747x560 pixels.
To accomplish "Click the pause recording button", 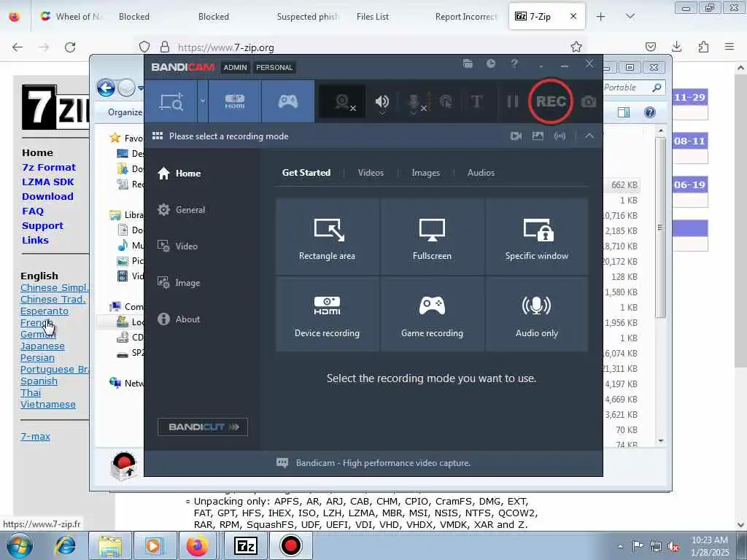I will click(x=512, y=101).
